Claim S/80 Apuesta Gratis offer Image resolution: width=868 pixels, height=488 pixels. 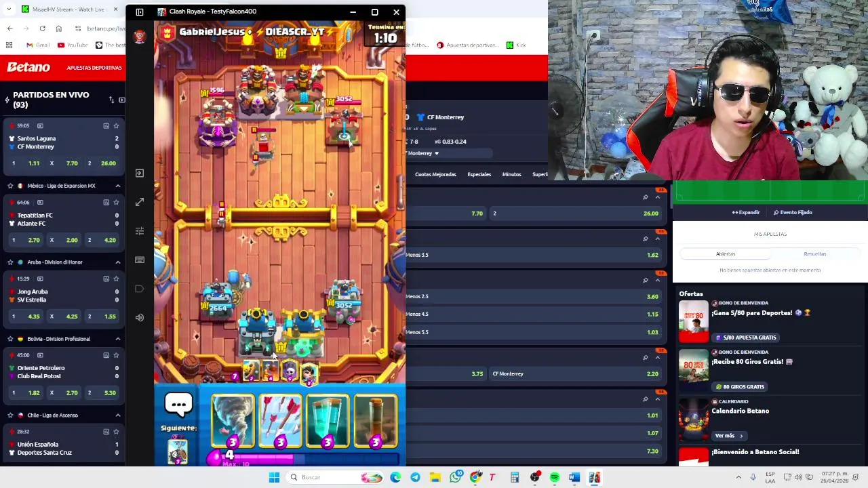coord(746,338)
